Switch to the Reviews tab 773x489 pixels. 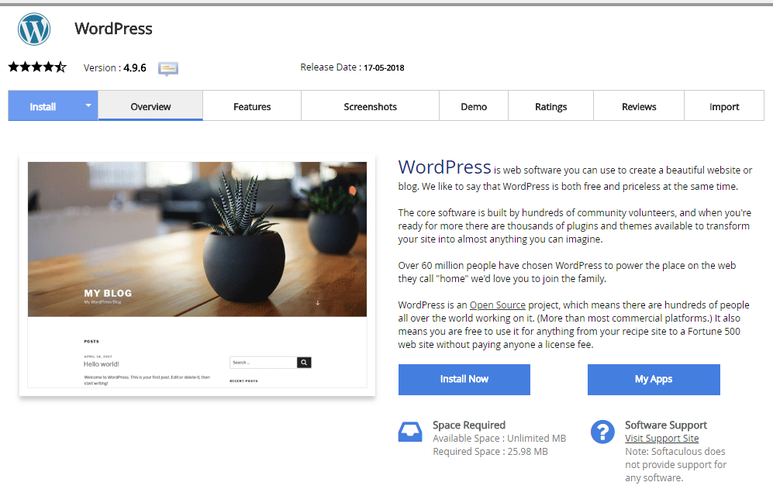pos(639,106)
